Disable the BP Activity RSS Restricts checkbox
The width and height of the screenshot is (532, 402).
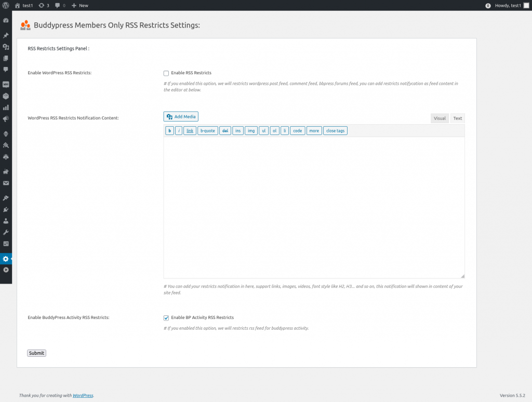click(166, 317)
